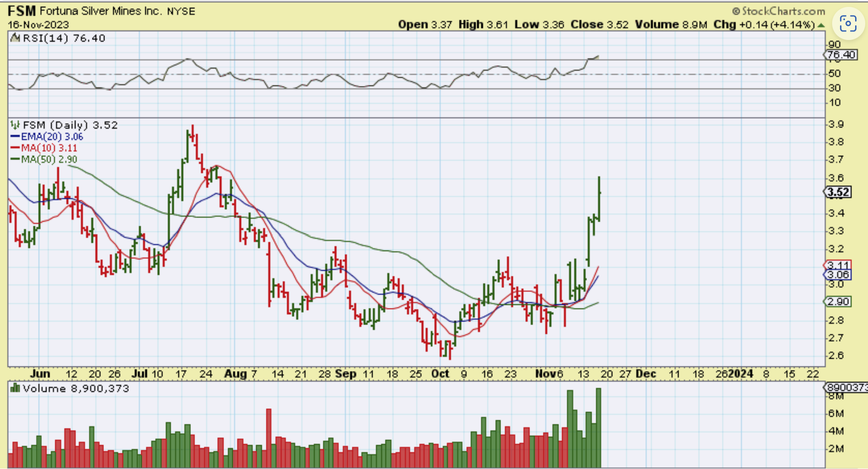868x469 pixels.
Task: Click the green MA(50) legend line
Action: 15,159
